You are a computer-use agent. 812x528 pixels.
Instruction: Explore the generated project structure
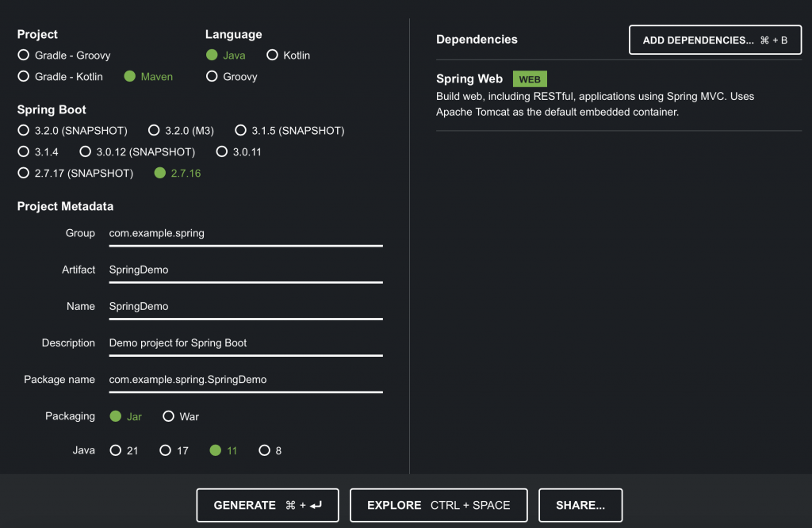(439, 505)
